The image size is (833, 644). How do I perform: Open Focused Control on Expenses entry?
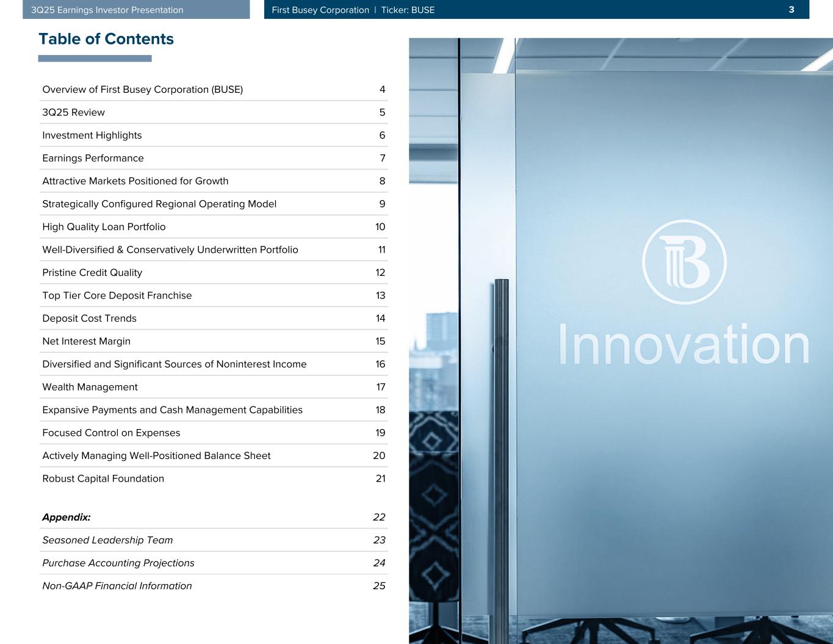111,433
